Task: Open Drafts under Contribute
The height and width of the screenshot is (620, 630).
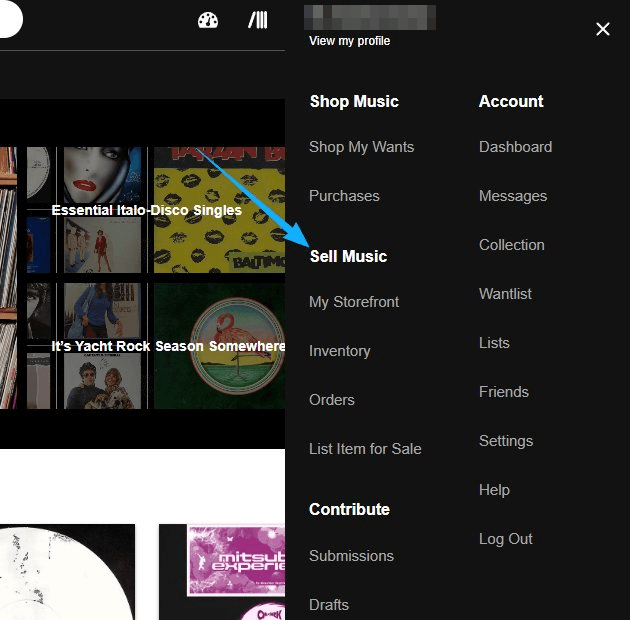Action: click(x=329, y=605)
